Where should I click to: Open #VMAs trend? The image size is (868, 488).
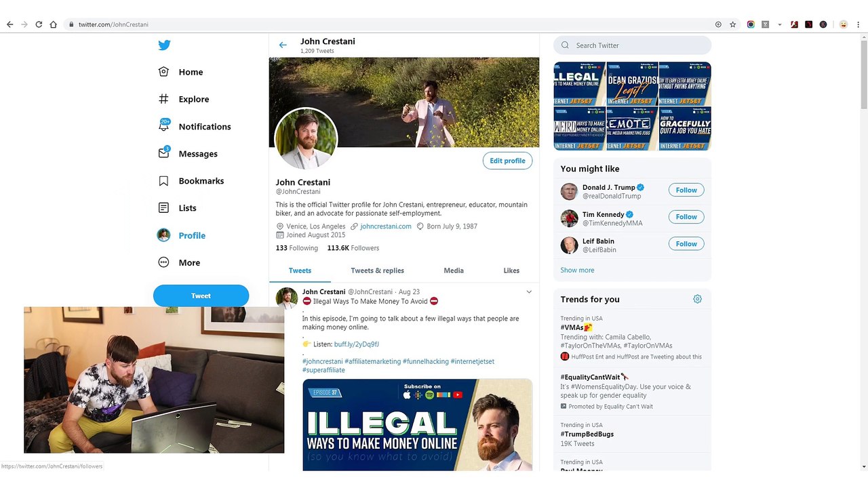(632, 337)
